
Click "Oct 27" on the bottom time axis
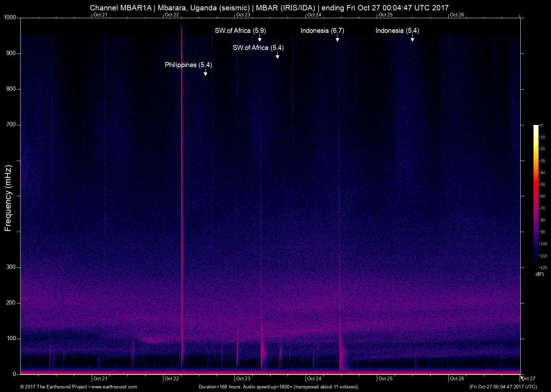[529, 379]
